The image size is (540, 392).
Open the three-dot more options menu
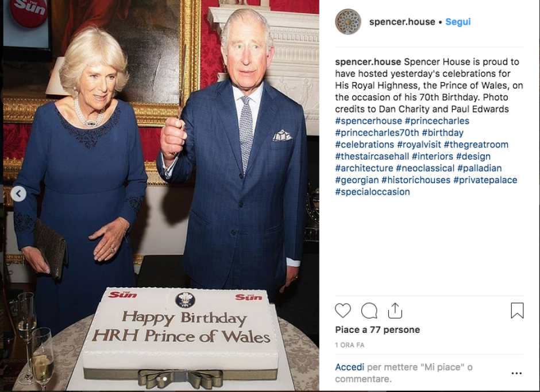pos(516,373)
